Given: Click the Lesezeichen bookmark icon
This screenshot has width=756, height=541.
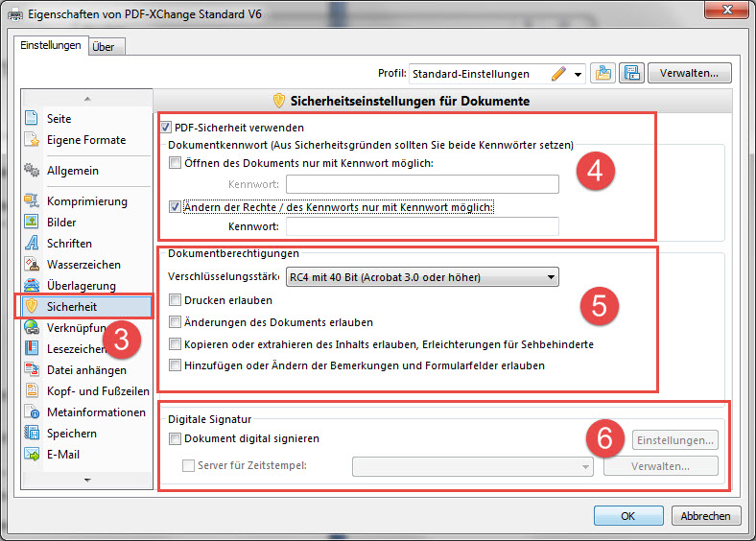Looking at the screenshot, I should (x=32, y=348).
